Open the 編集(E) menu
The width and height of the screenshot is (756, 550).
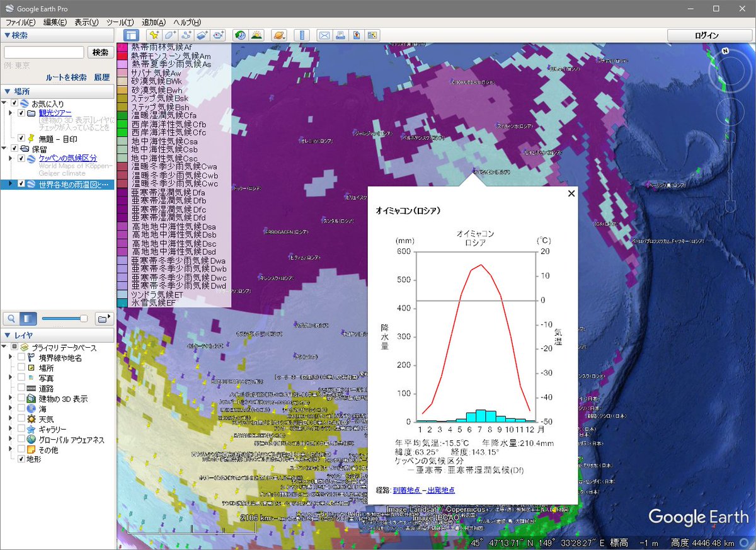tap(55, 23)
